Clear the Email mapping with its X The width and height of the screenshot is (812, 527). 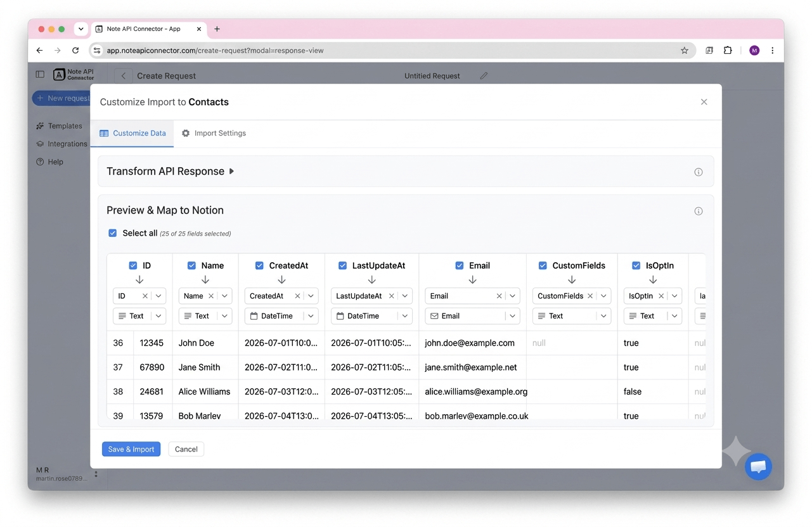[499, 296]
